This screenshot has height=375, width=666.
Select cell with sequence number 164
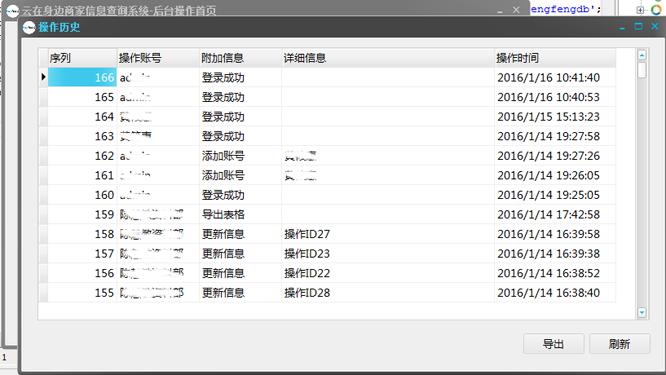tap(82, 117)
